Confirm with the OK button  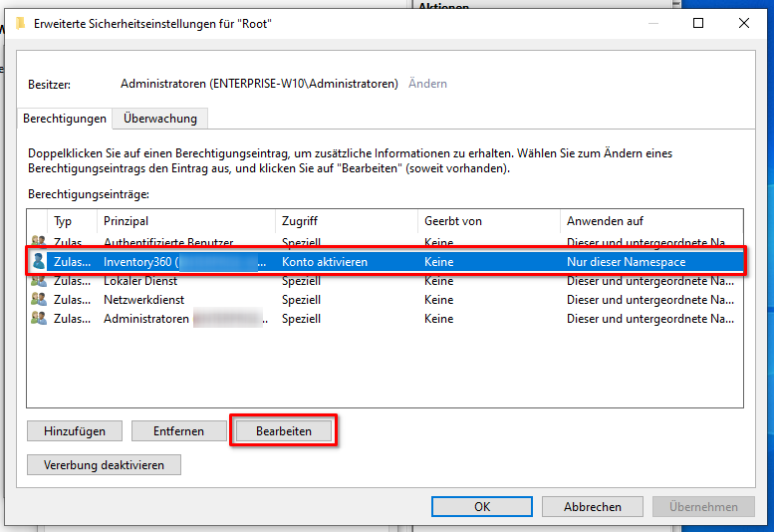point(482,506)
